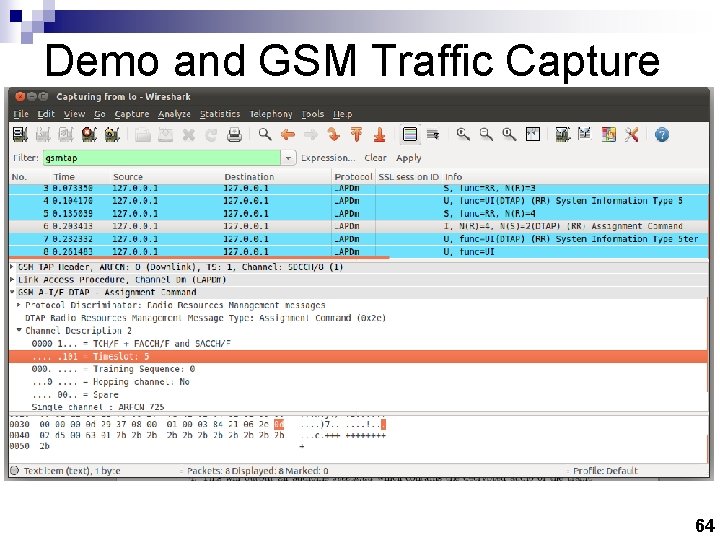
Task: Open the filter history dropdown arrow
Action: point(288,158)
